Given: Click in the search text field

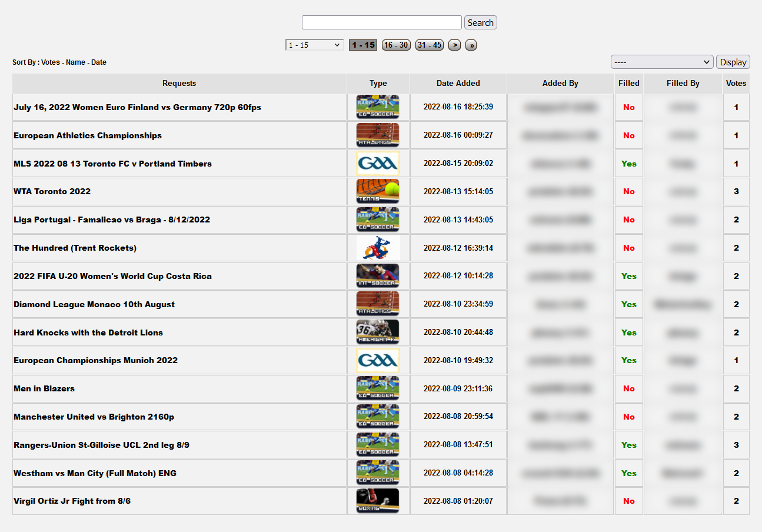Looking at the screenshot, I should coord(381,22).
